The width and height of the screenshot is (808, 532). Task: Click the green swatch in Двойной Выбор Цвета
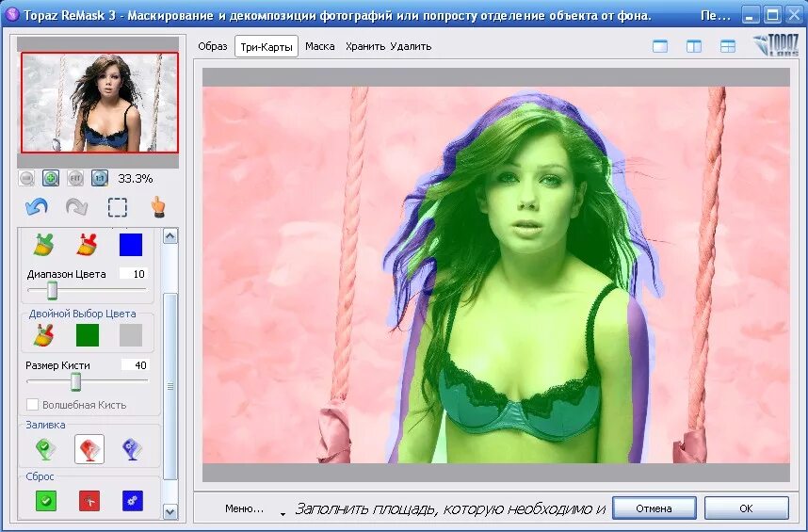[x=87, y=335]
